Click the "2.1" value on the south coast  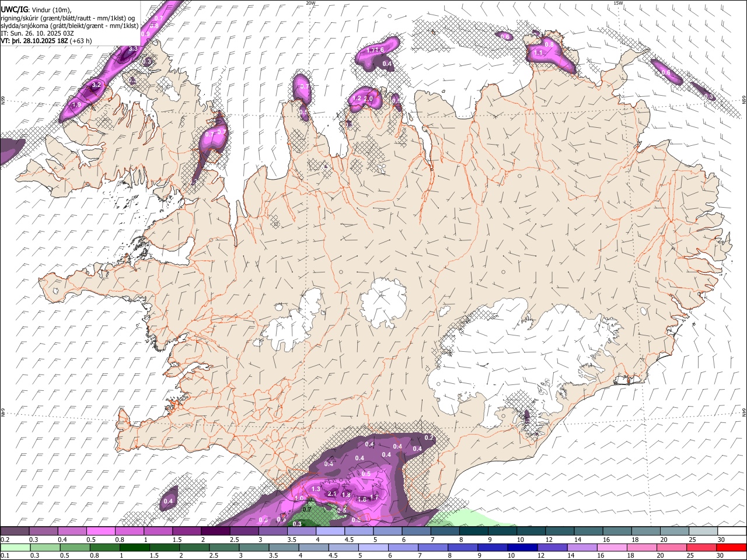pos(332,494)
